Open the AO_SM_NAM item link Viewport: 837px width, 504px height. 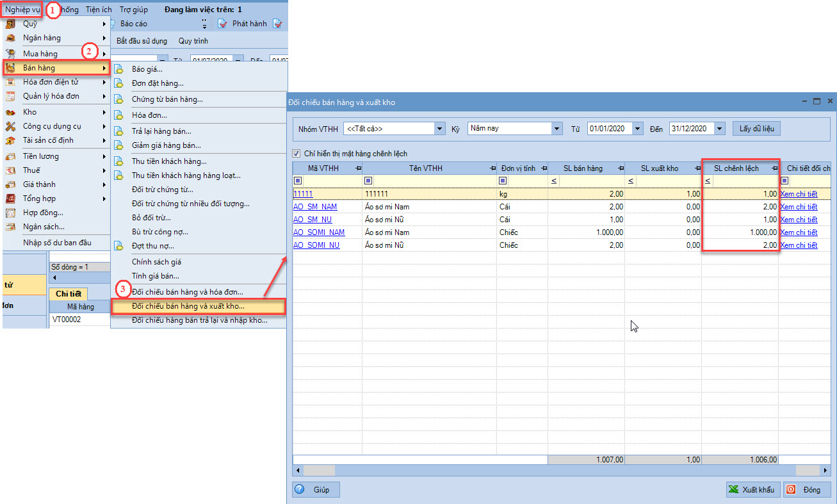point(315,207)
